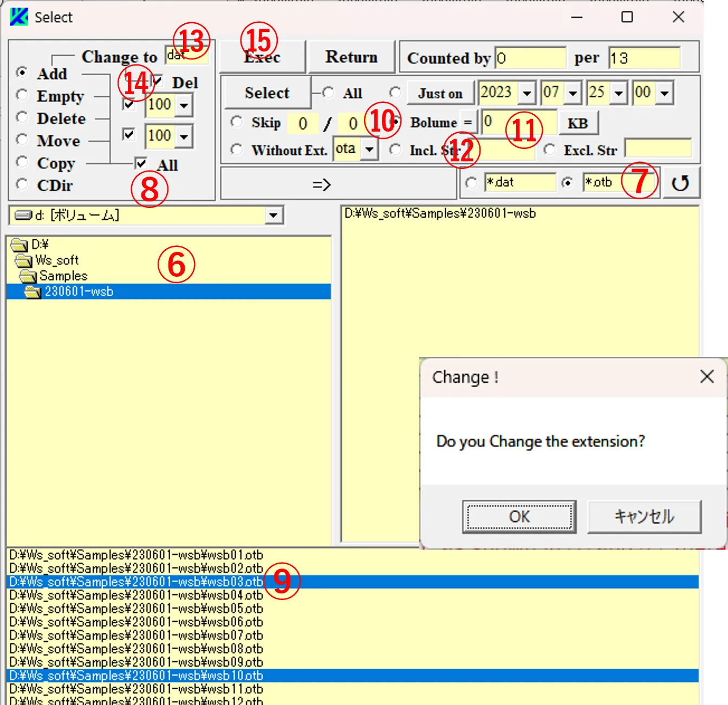Close the Change ! dialog
Image resolution: width=728 pixels, height=705 pixels.
pyautogui.click(x=706, y=377)
